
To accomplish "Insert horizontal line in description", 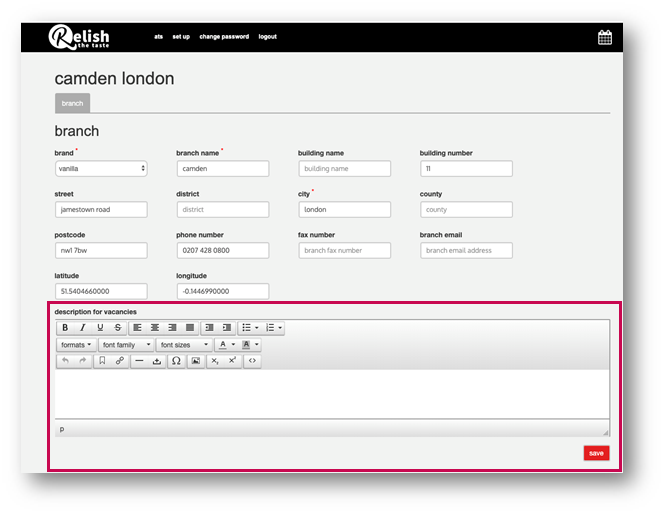I will coord(139,361).
